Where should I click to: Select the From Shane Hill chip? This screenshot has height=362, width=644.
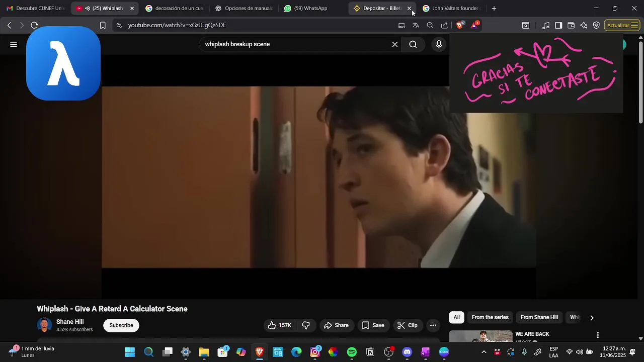[539, 317]
